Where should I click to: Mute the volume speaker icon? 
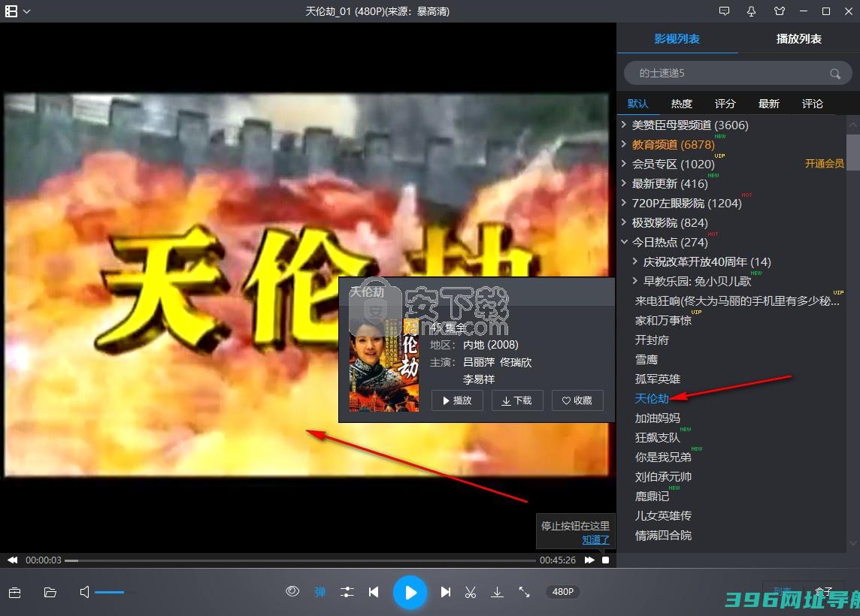84,592
